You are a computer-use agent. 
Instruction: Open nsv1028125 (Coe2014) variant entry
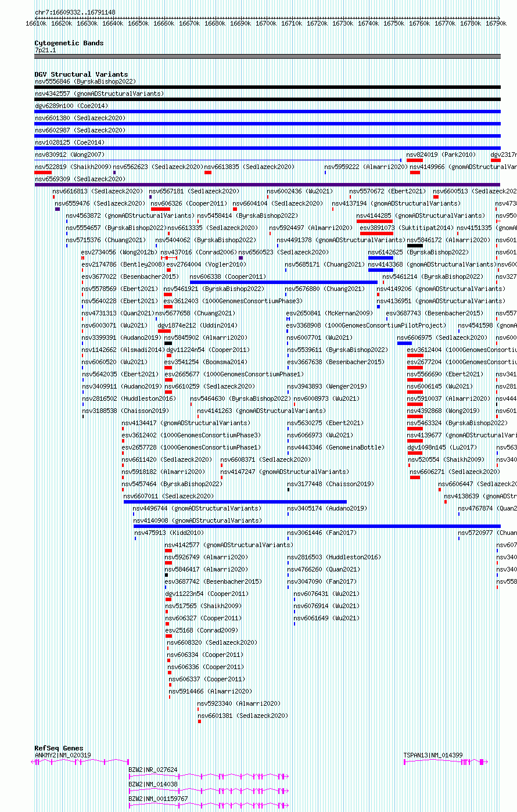coord(70,143)
